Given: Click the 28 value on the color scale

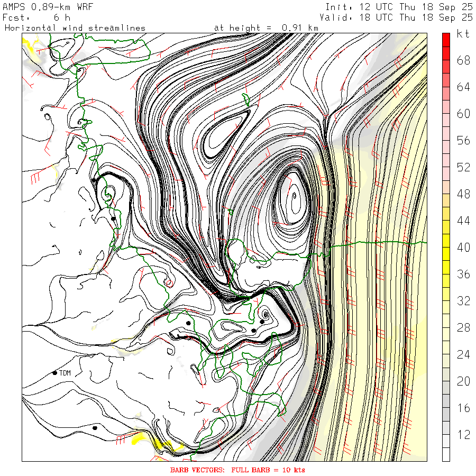Looking at the screenshot, I should [x=463, y=328].
